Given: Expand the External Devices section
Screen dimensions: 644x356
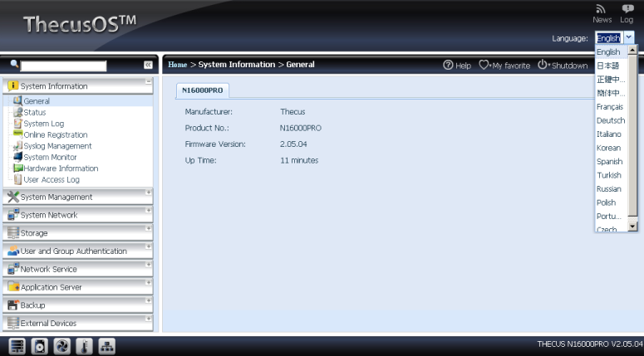Looking at the screenshot, I should [148, 319].
